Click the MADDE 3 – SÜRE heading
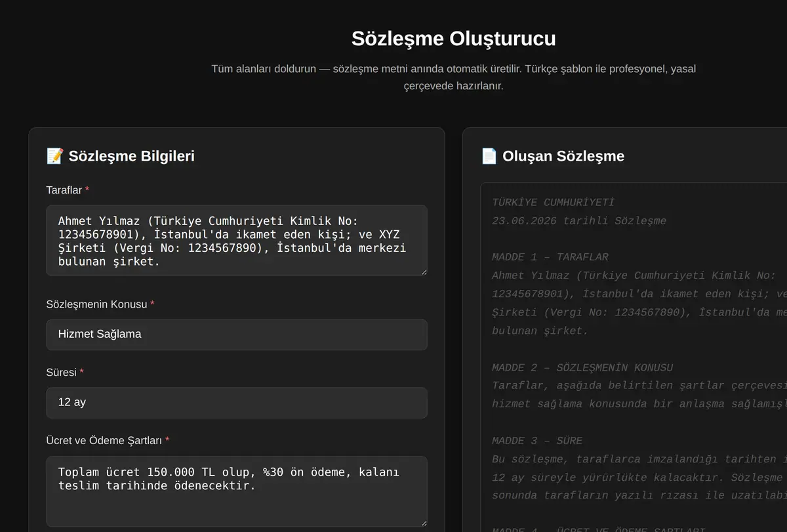This screenshot has height=532, width=787. pos(537,441)
